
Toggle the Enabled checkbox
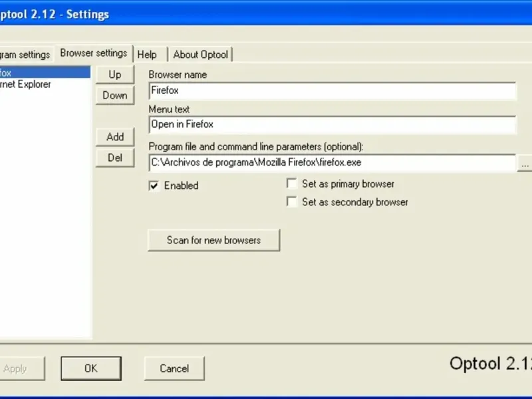[x=154, y=186]
